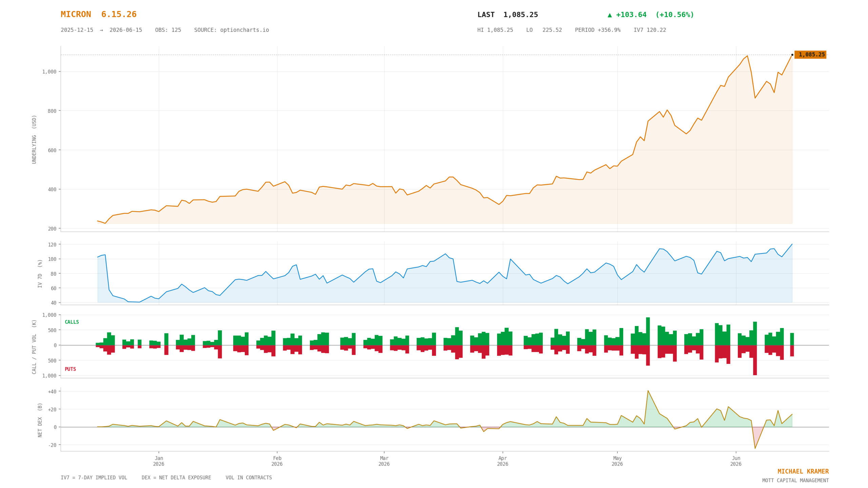Click the IV7 120.22 statistic

click(x=650, y=30)
